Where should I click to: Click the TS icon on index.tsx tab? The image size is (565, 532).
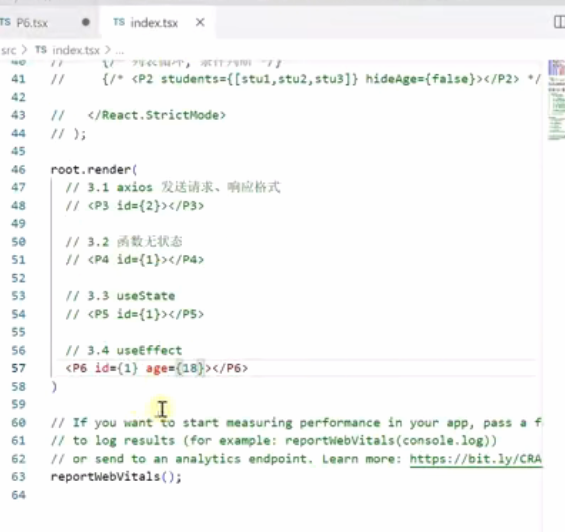coord(119,22)
